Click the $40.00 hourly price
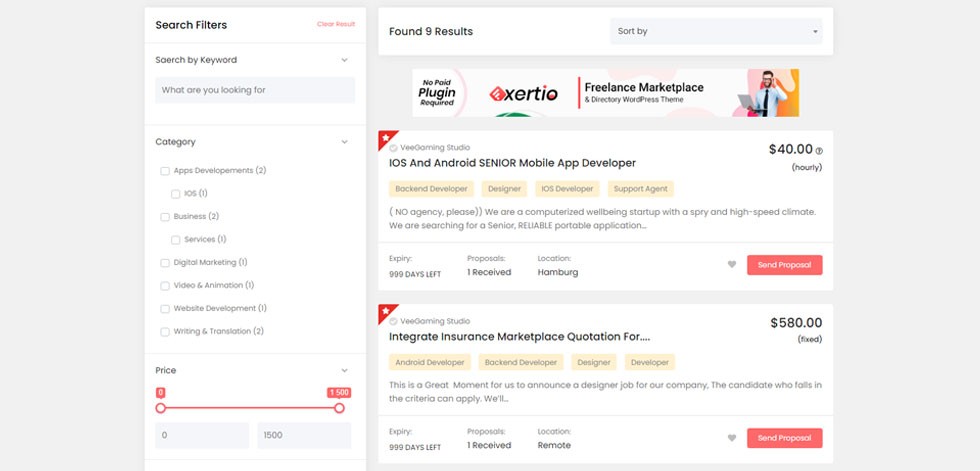This screenshot has height=471, width=980. 791,149
